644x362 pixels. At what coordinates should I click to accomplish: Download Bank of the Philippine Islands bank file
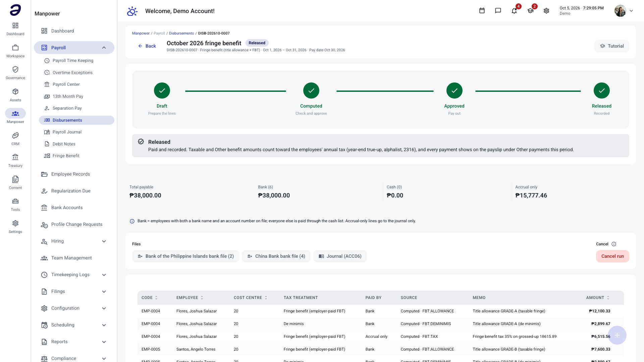[185, 256]
